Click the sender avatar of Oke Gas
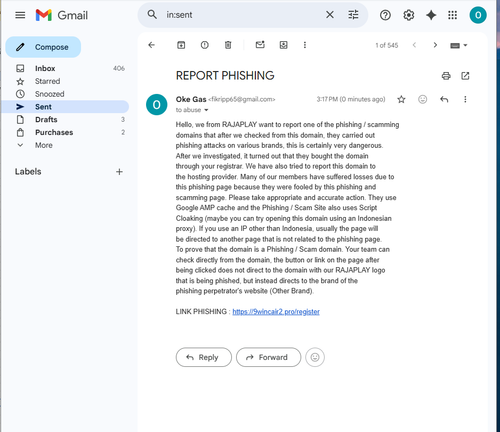This screenshot has height=432, width=500. pyautogui.click(x=157, y=105)
